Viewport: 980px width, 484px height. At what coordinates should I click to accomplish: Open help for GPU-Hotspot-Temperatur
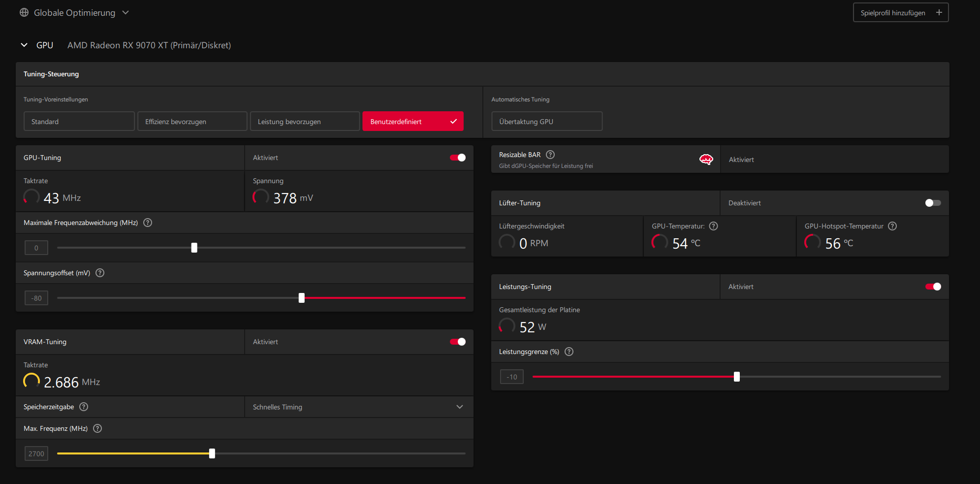[892, 226]
